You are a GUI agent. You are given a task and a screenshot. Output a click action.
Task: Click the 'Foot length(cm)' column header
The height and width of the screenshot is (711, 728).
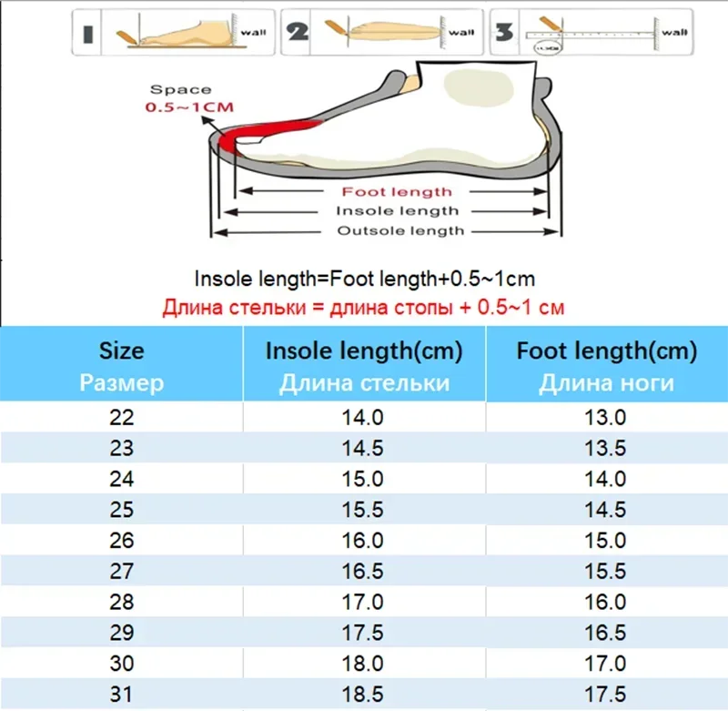(607, 351)
